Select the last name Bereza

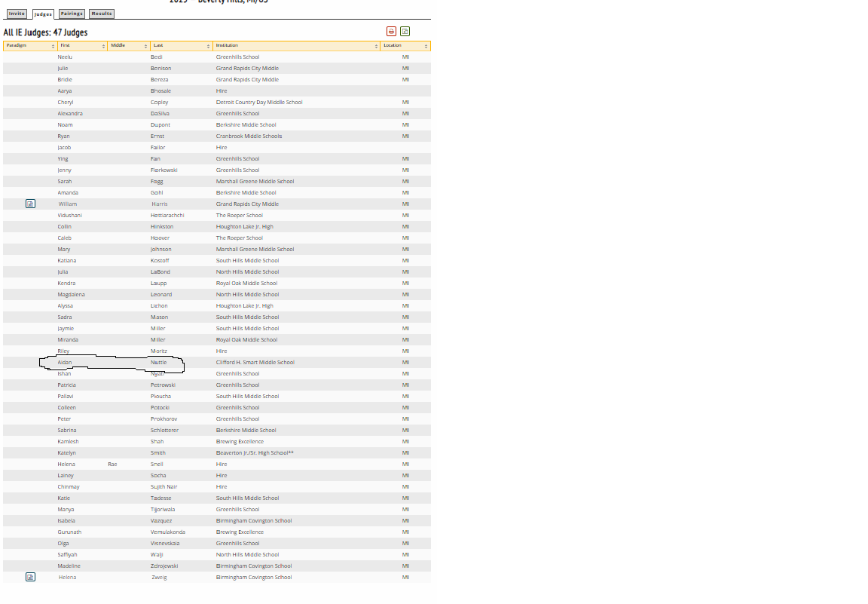(x=160, y=80)
